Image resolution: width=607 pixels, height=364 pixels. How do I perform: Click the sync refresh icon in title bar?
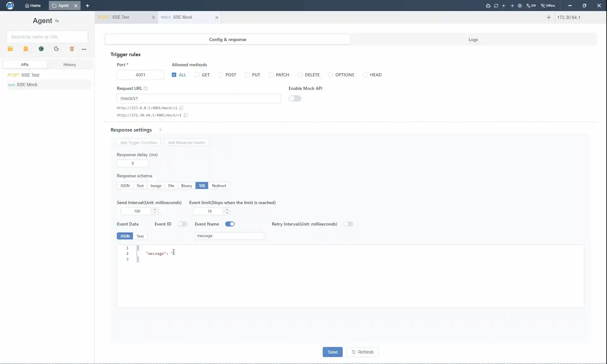tap(496, 6)
